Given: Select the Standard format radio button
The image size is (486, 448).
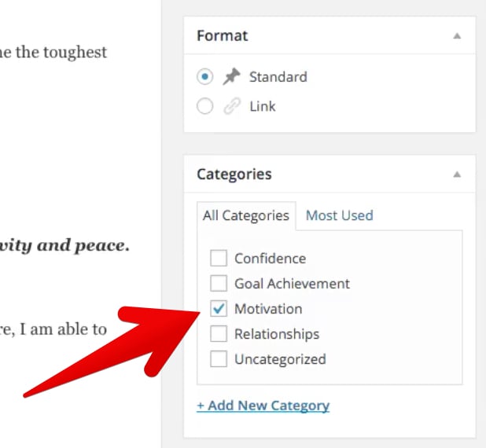Looking at the screenshot, I should [204, 76].
